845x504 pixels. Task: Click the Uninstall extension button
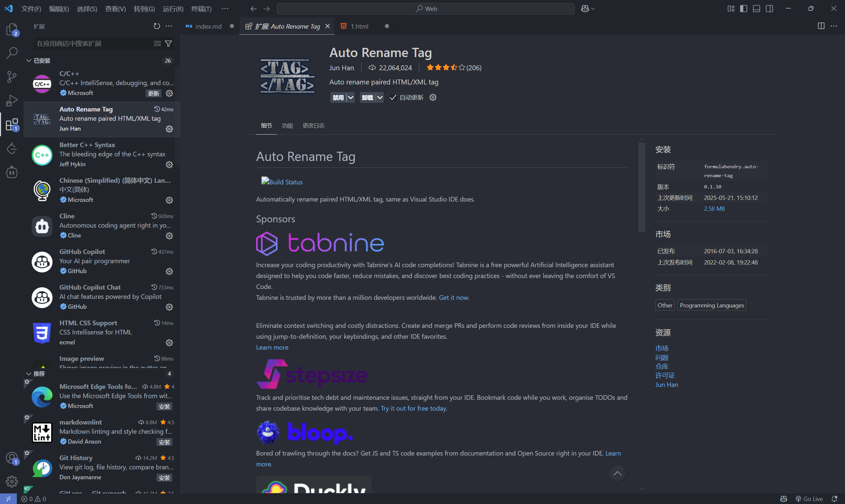click(x=368, y=98)
